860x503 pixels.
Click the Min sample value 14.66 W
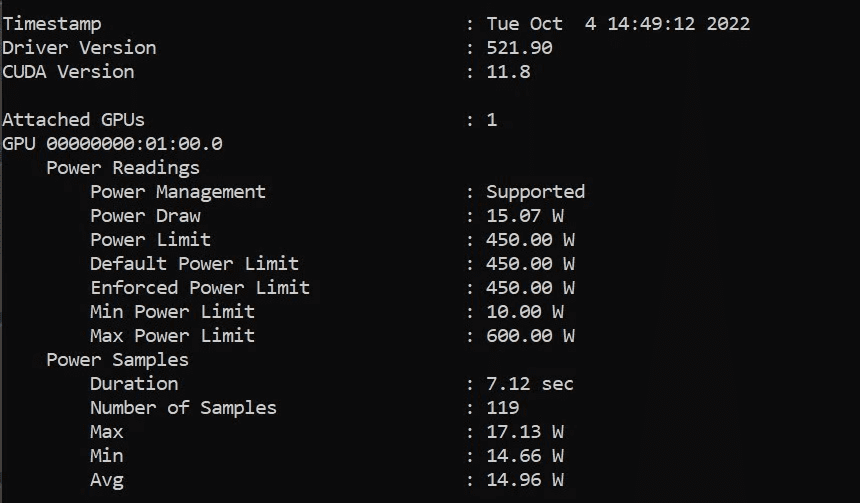pyautogui.click(x=525, y=456)
